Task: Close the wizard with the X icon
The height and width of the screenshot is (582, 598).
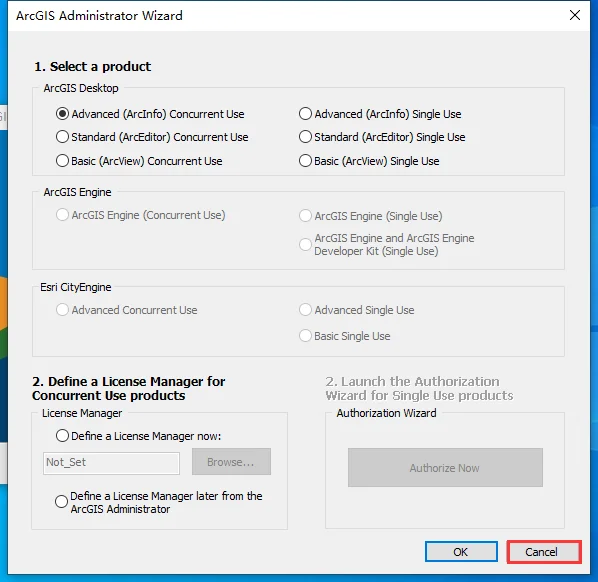Action: pos(575,15)
